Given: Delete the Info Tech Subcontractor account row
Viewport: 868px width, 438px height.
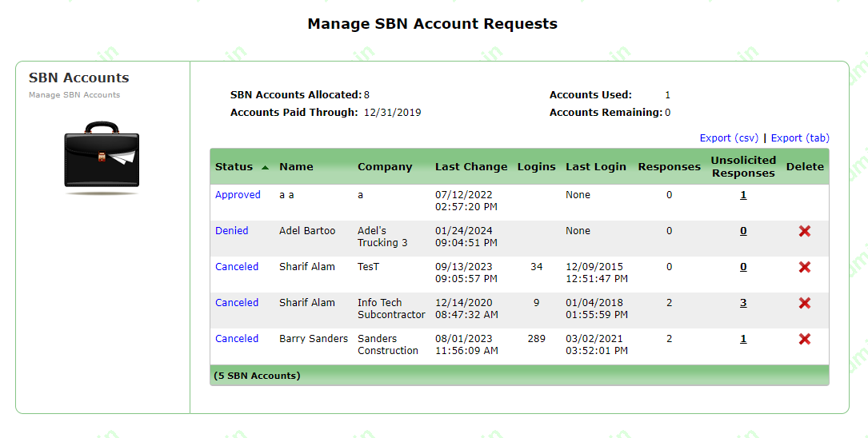Looking at the screenshot, I should coord(805,303).
